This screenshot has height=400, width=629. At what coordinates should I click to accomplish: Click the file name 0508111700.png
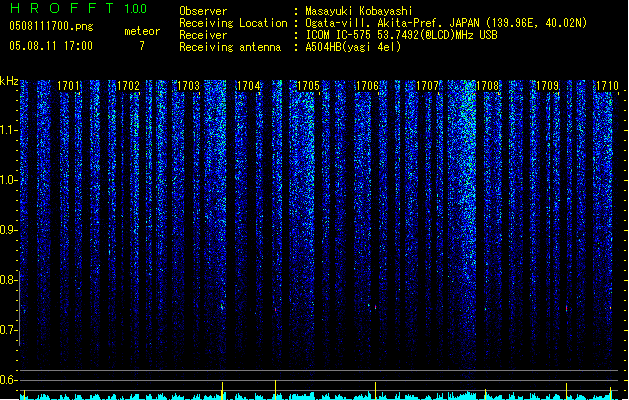[51, 27]
